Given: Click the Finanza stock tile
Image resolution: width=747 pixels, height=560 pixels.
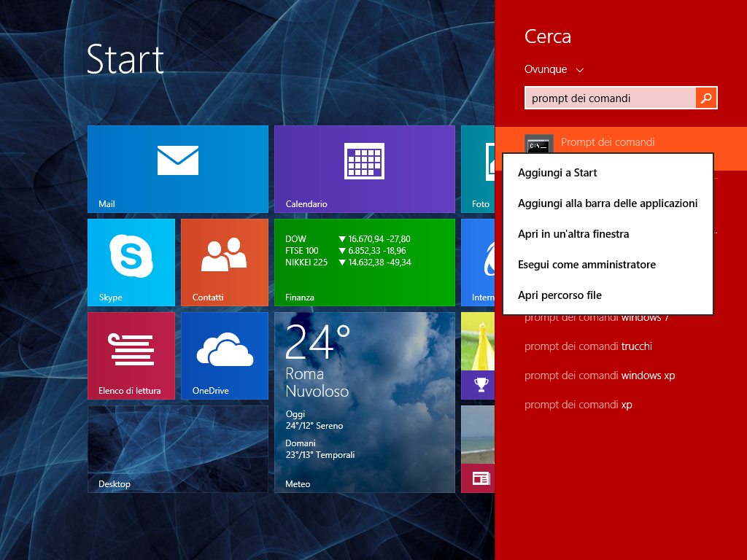Looking at the screenshot, I should (364, 262).
